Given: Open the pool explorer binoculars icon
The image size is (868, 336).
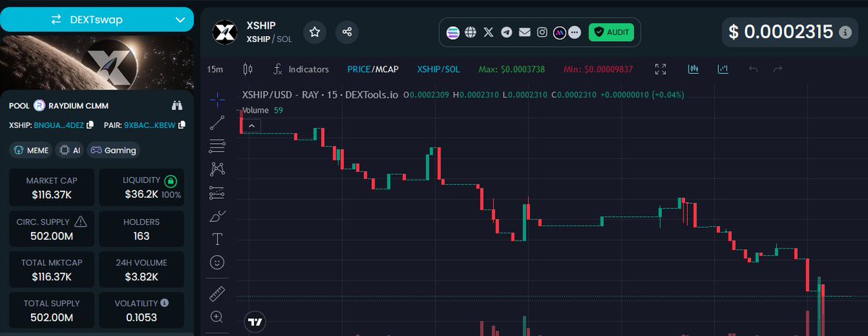Looking at the screenshot, I should (x=177, y=105).
